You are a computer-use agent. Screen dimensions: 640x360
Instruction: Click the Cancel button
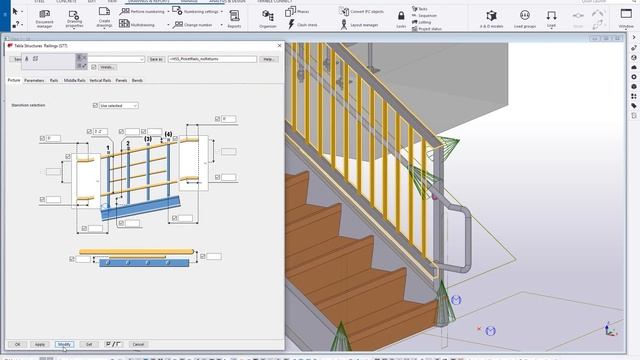tap(138, 344)
